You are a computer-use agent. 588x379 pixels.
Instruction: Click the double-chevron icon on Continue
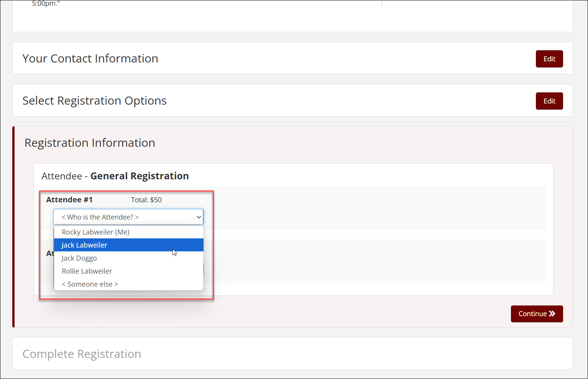[552, 314]
